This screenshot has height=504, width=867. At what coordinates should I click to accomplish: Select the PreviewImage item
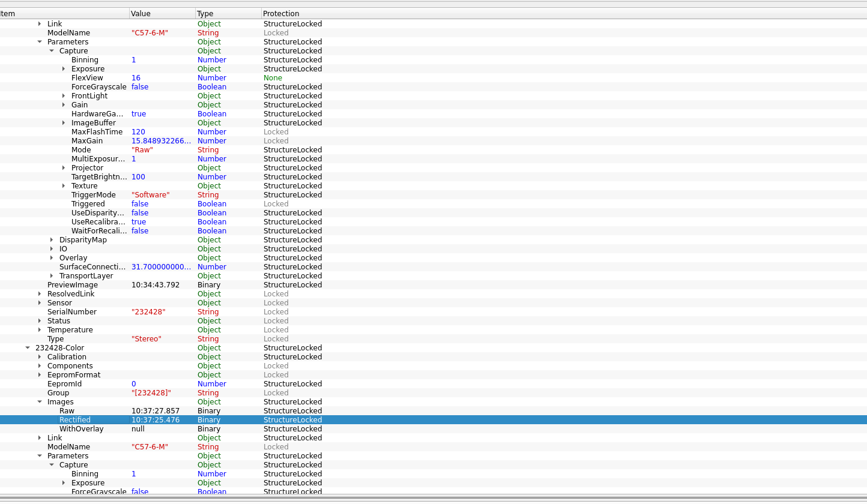point(72,285)
